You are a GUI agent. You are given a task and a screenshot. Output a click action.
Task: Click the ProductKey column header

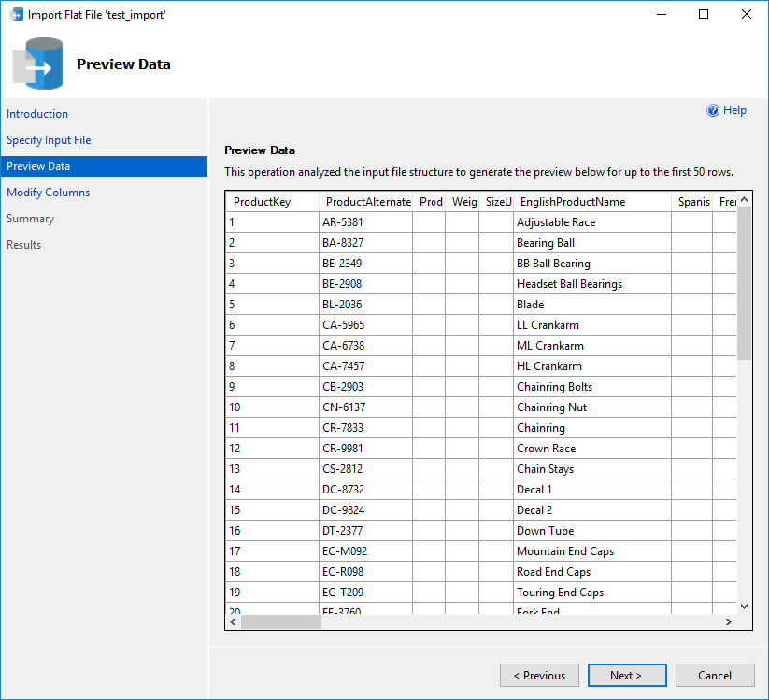point(264,201)
